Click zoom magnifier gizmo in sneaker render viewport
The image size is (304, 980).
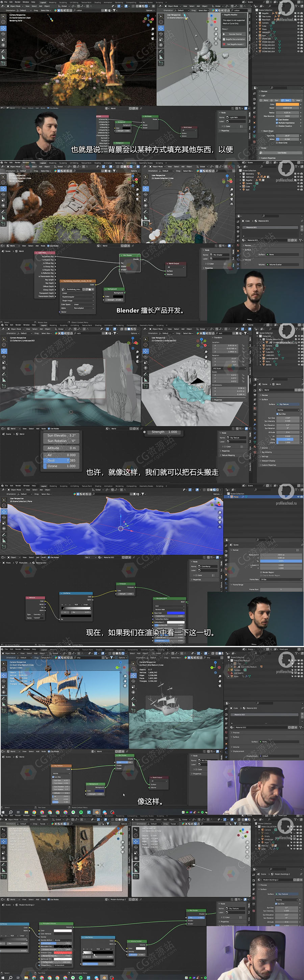pos(152,29)
